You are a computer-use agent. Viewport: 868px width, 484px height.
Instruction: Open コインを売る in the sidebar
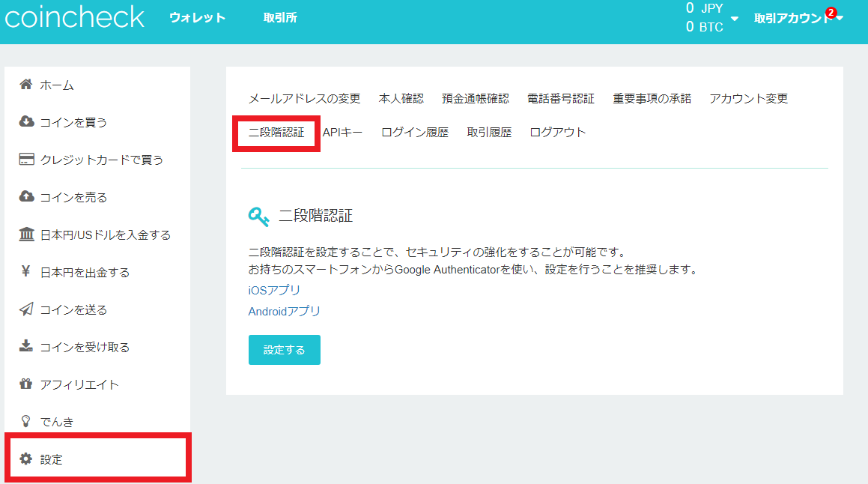pyautogui.click(x=73, y=197)
